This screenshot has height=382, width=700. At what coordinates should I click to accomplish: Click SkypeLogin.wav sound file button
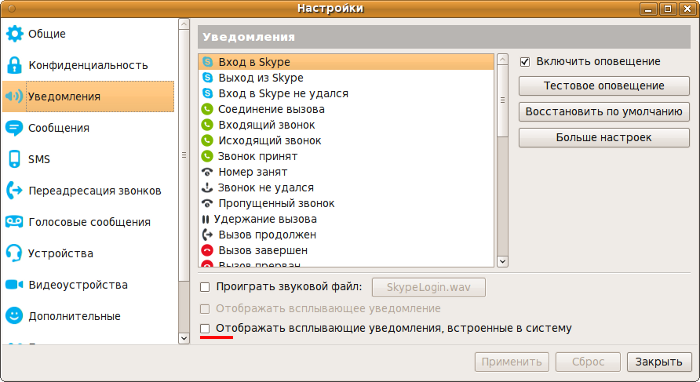[x=429, y=287]
